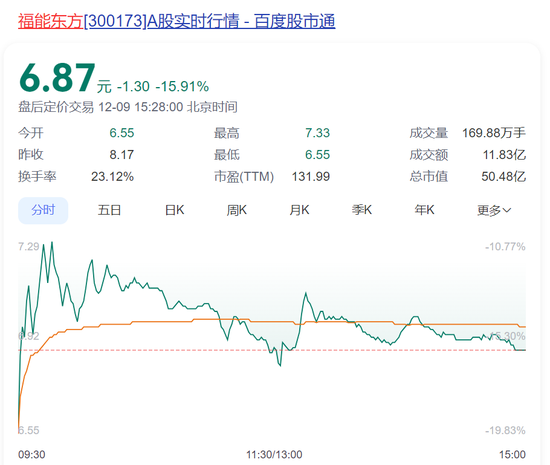Click the 盘后定价交易 timestamp line
Viewport: 550px width, 465px height.
(128, 107)
